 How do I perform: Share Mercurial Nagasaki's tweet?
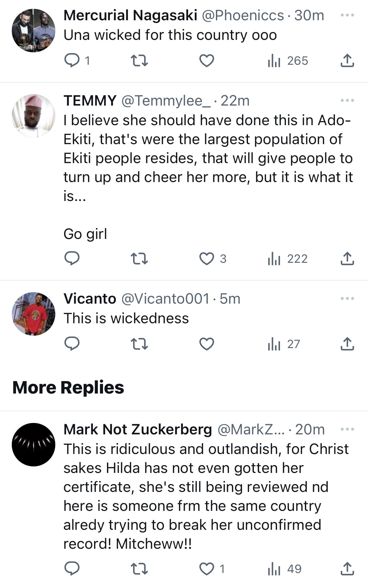(x=347, y=61)
